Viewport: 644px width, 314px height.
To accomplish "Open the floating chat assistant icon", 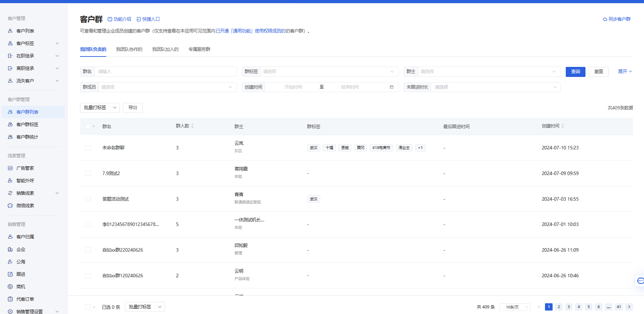I will [x=640, y=281].
